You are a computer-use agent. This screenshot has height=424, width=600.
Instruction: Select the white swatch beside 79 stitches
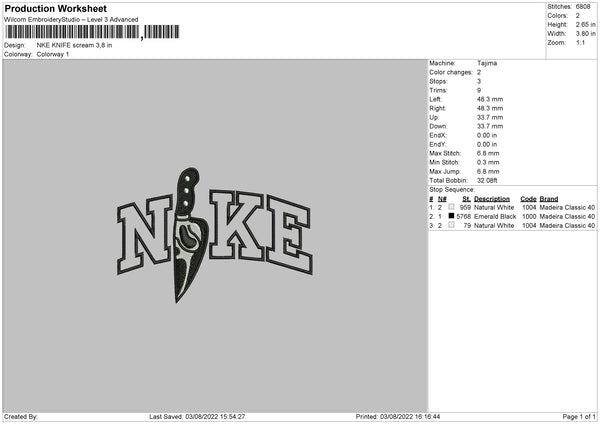pos(451,225)
